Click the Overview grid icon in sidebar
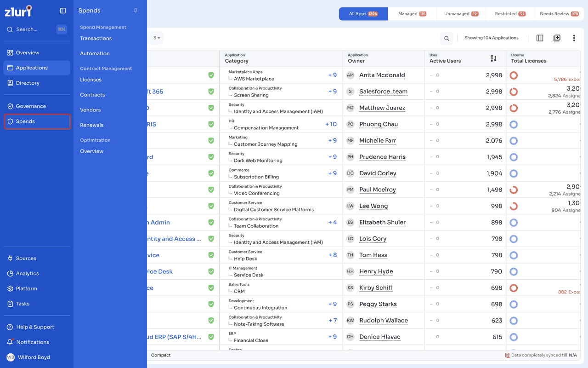This screenshot has height=368, width=588. tap(10, 53)
